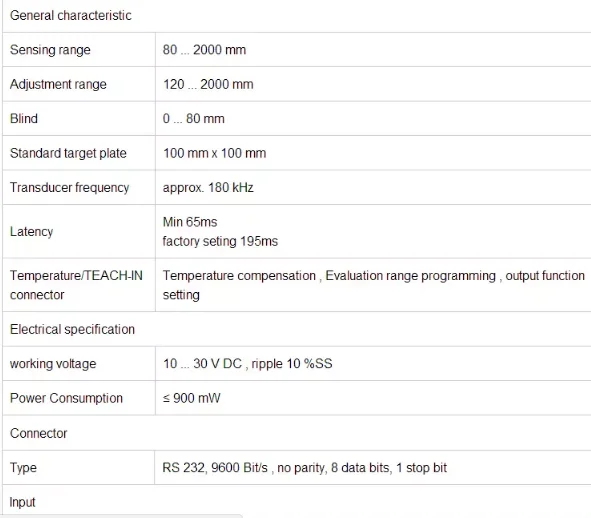Select the working voltage value cell
The height and width of the screenshot is (518, 591).
[373, 363]
